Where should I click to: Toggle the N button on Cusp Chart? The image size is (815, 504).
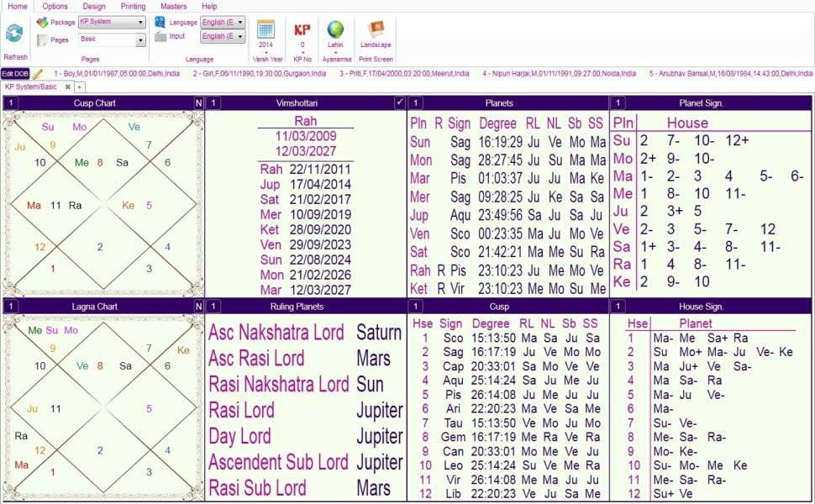coord(198,102)
